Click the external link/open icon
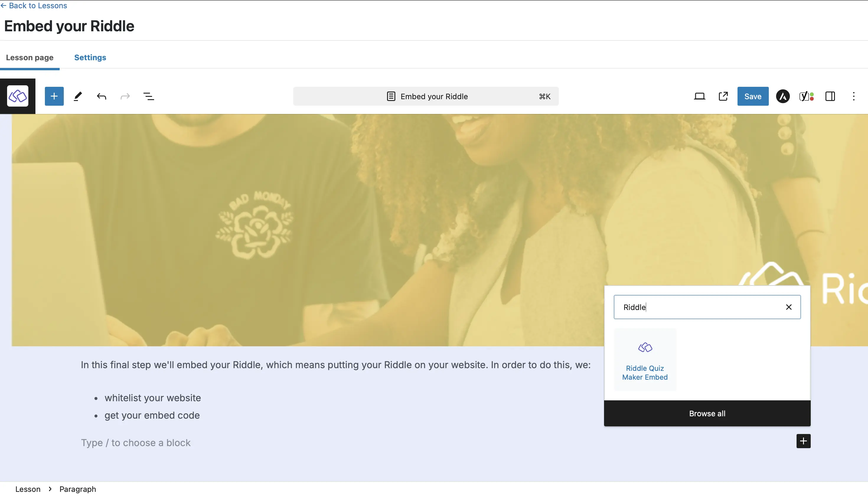 tap(724, 96)
